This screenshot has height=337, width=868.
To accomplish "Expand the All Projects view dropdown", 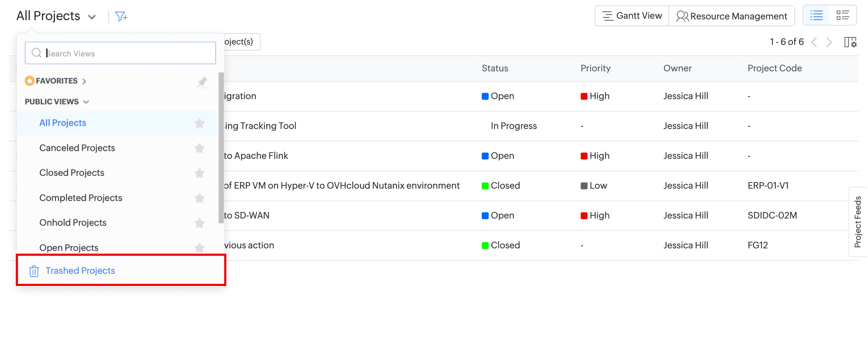I will pyautogui.click(x=92, y=17).
